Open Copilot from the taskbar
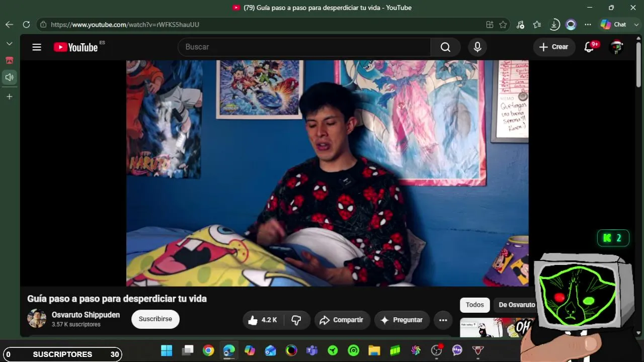The image size is (644, 362). coord(250,350)
